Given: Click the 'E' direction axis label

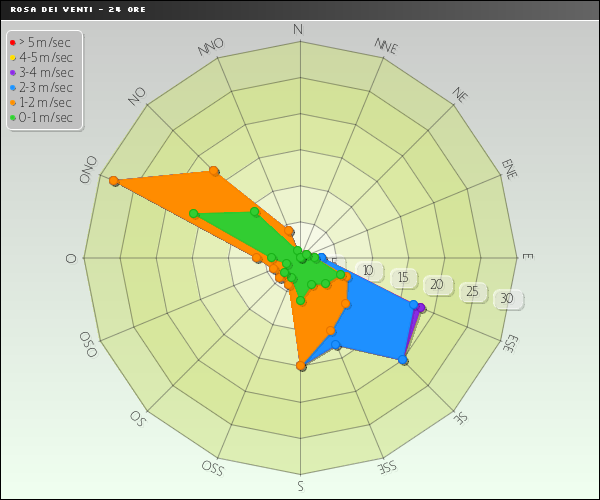Looking at the screenshot, I should click(527, 256).
